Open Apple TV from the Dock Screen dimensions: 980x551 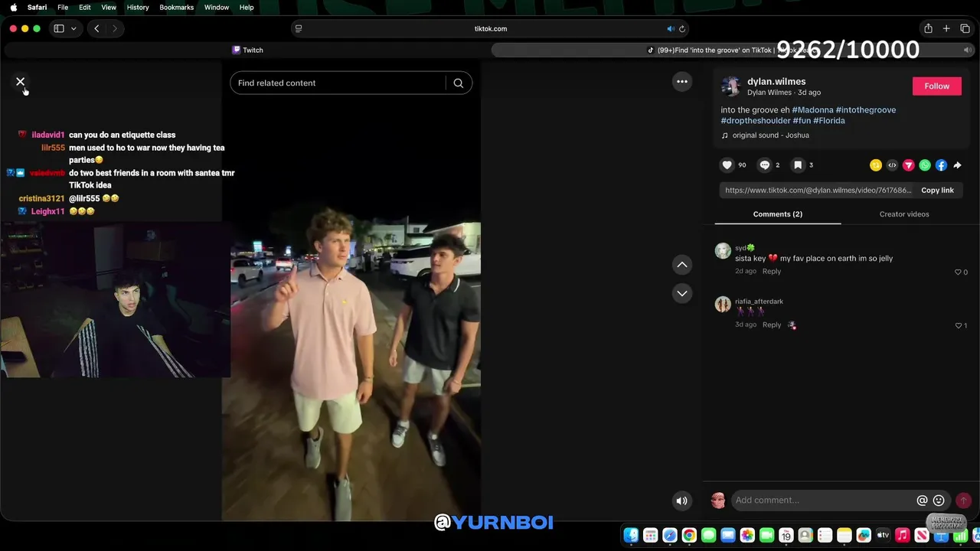pyautogui.click(x=883, y=535)
